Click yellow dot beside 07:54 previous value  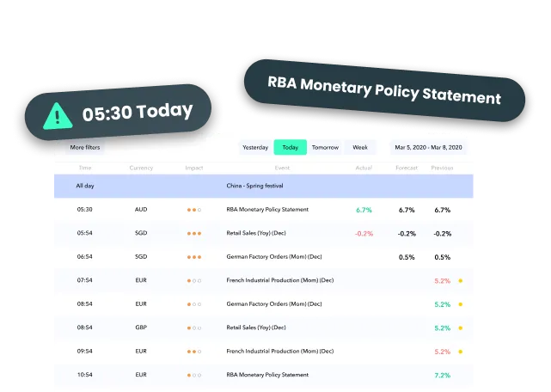460,280
